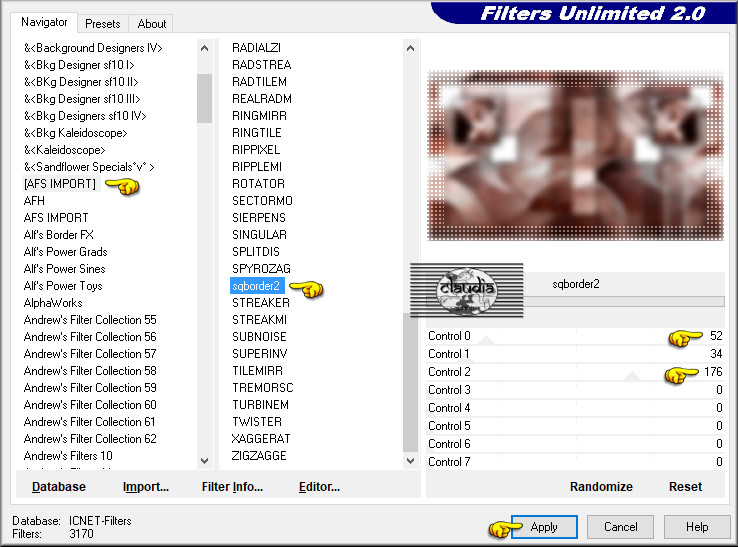Select the AlphaWorks category
The image size is (738, 547).
pyautogui.click(x=53, y=303)
